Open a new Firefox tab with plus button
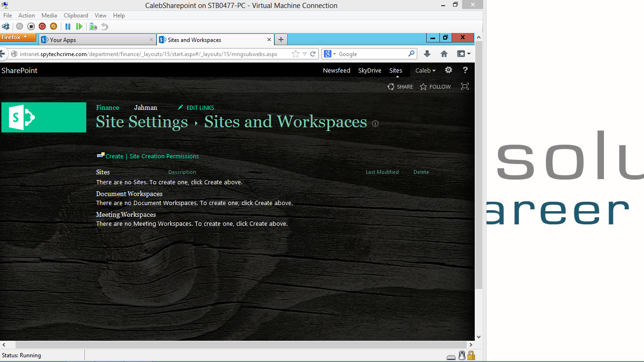The height and width of the screenshot is (362, 644). coord(281,40)
